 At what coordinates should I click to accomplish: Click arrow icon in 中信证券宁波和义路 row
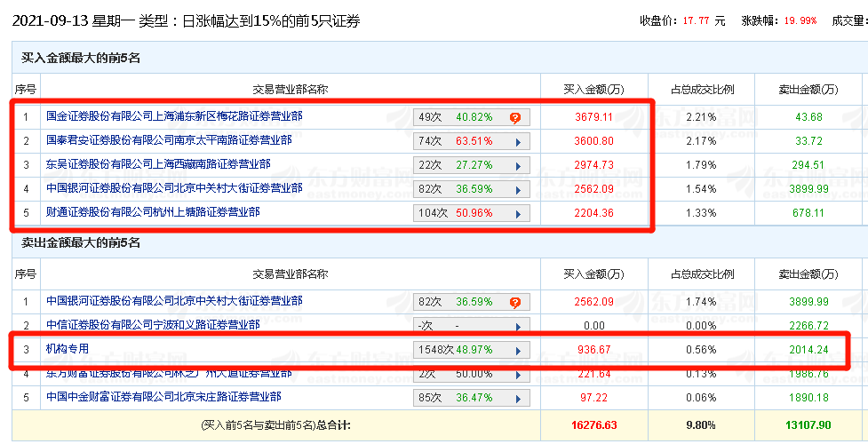(x=518, y=327)
